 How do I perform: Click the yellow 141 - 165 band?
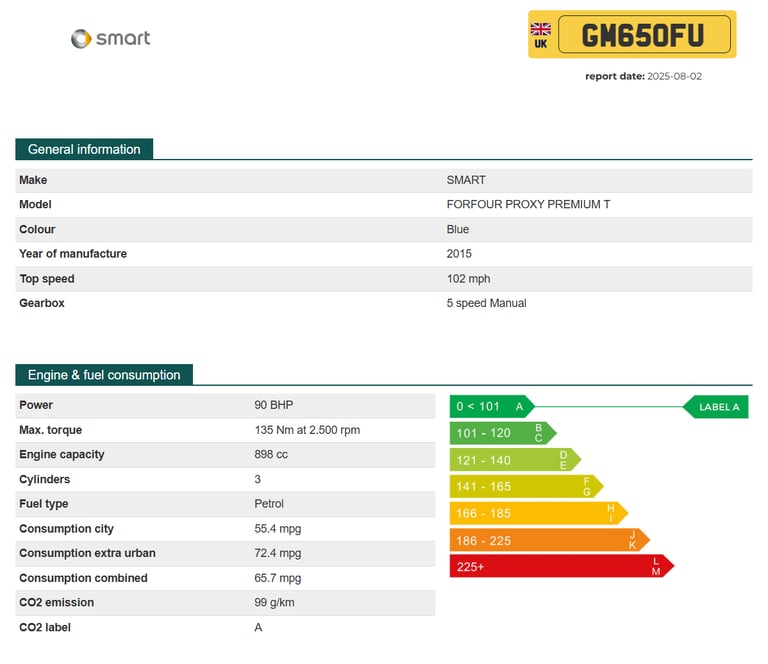pyautogui.click(x=527, y=486)
